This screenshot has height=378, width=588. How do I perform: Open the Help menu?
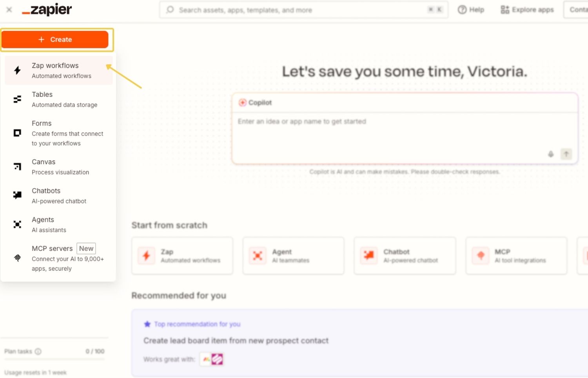(471, 10)
